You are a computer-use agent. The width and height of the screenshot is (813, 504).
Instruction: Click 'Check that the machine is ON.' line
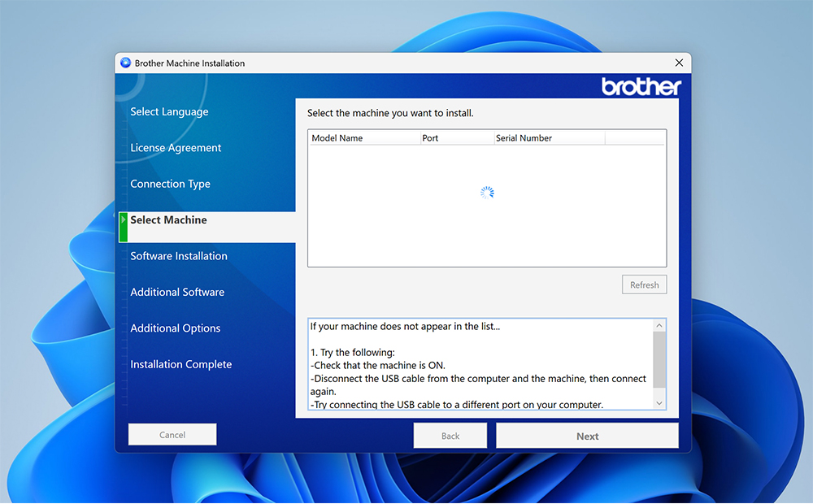pos(377,366)
